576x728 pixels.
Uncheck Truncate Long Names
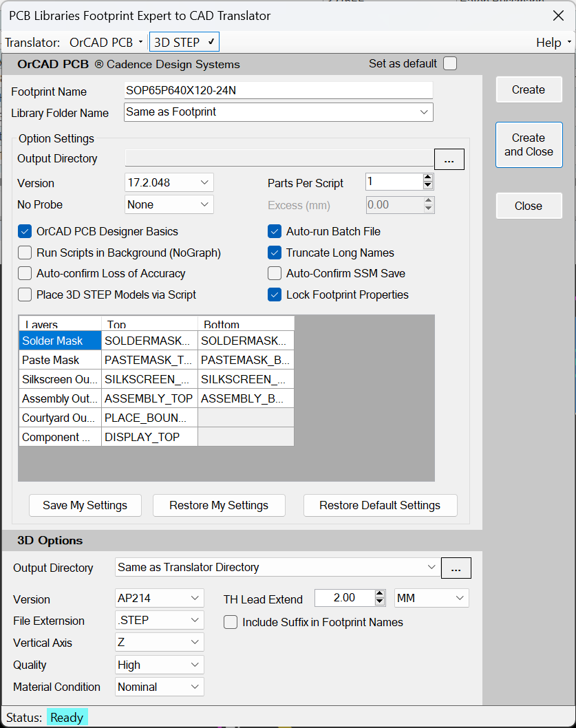coord(275,253)
